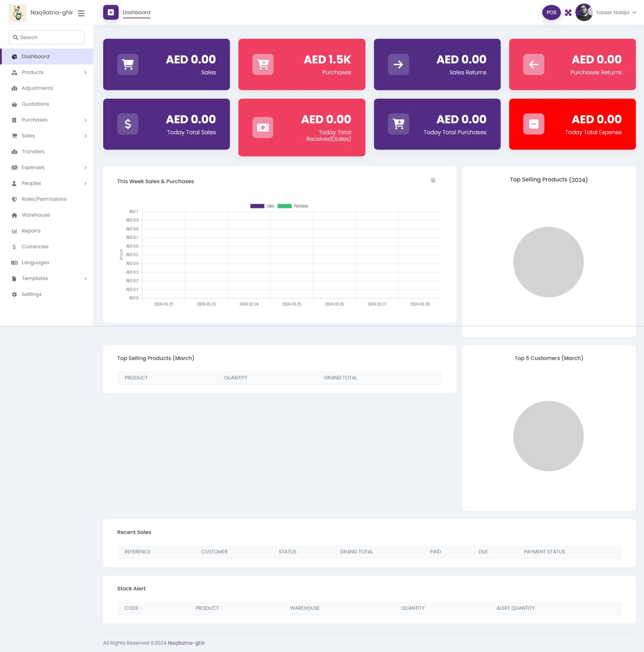Open the Warehouse menu item

(x=36, y=215)
